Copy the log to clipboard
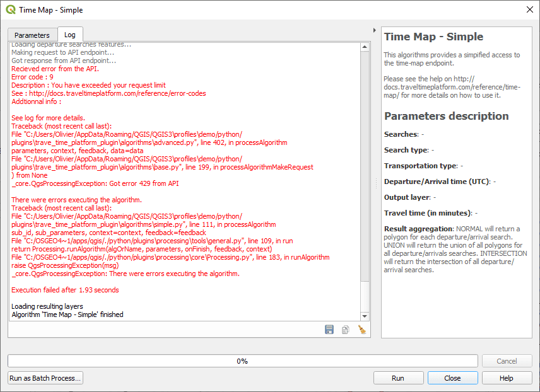 (x=345, y=329)
